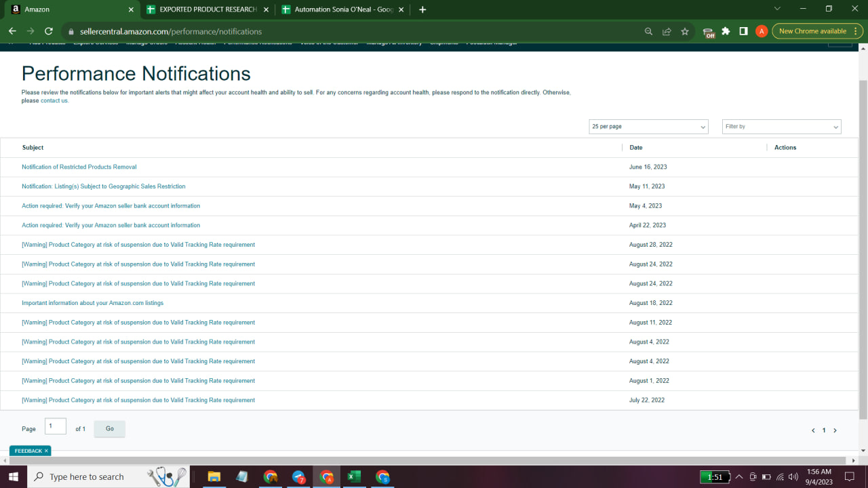Open the May 4, 2023 bank account verification notice
The width and height of the screenshot is (868, 488).
coord(111,206)
